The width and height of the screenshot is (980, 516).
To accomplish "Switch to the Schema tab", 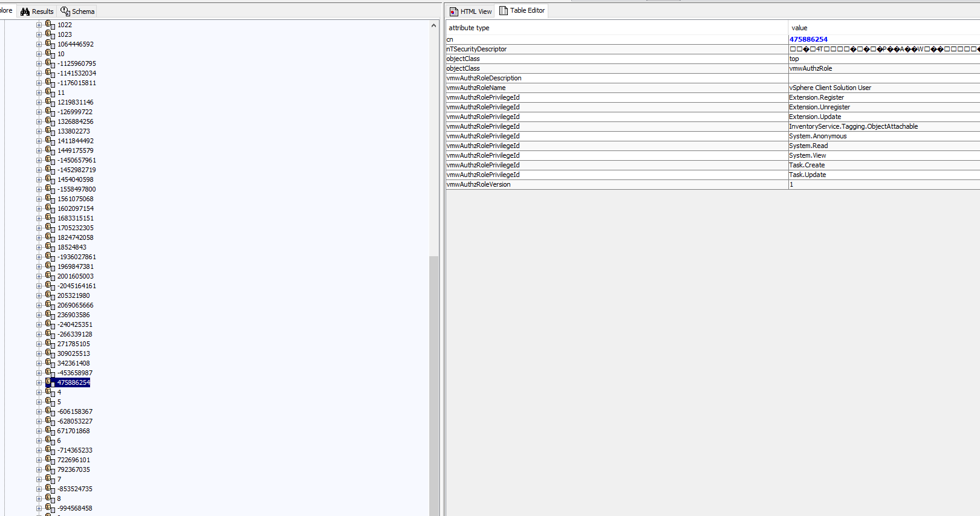I will pos(77,11).
